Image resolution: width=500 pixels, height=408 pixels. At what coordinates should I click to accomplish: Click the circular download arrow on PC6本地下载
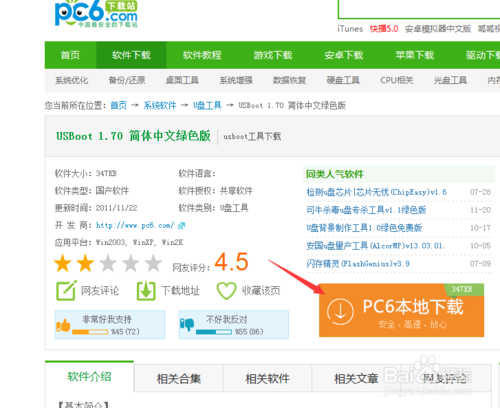[340, 311]
